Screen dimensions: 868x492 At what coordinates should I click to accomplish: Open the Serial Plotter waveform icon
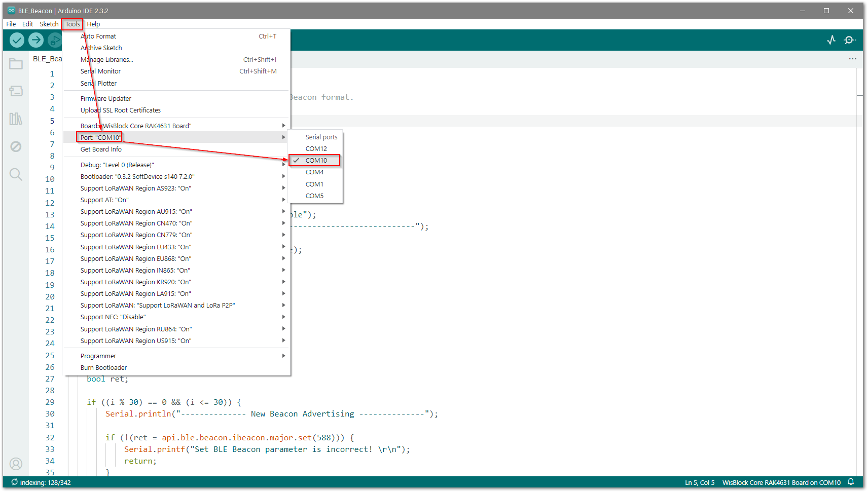(x=831, y=40)
